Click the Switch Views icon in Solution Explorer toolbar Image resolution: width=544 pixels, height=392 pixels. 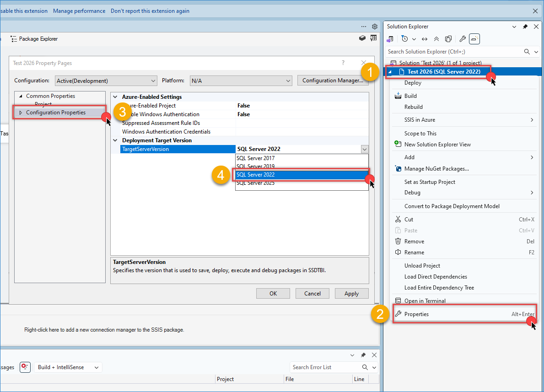click(391, 39)
